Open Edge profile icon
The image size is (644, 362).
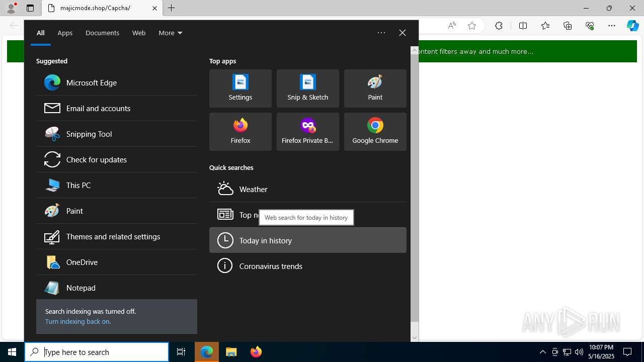[11, 8]
